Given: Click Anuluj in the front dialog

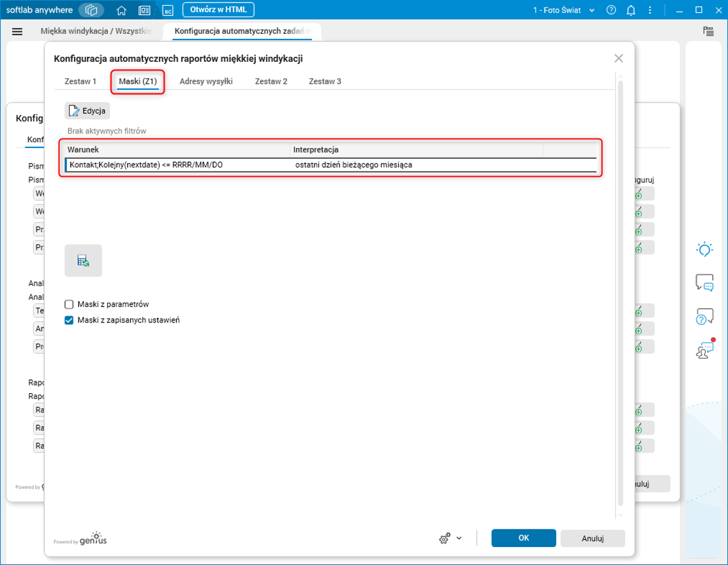Looking at the screenshot, I should pyautogui.click(x=593, y=538).
